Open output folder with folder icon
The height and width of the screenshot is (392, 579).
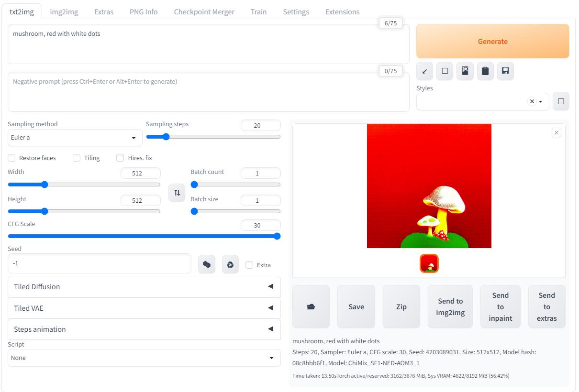[x=311, y=307]
